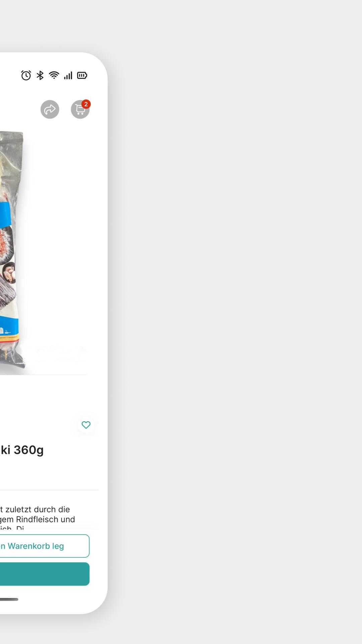The width and height of the screenshot is (362, 644).
Task: Click the empty gray backdrop beside the phone
Action: coord(235,322)
